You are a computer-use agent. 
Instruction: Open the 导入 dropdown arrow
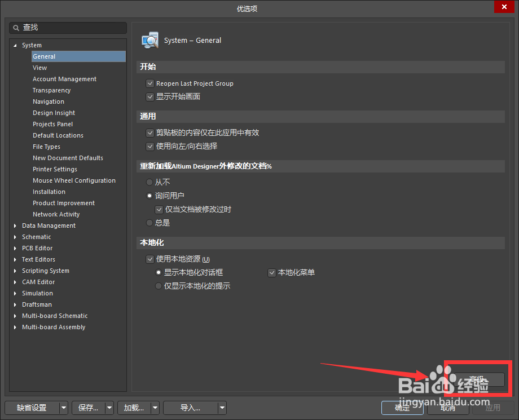pyautogui.click(x=222, y=408)
